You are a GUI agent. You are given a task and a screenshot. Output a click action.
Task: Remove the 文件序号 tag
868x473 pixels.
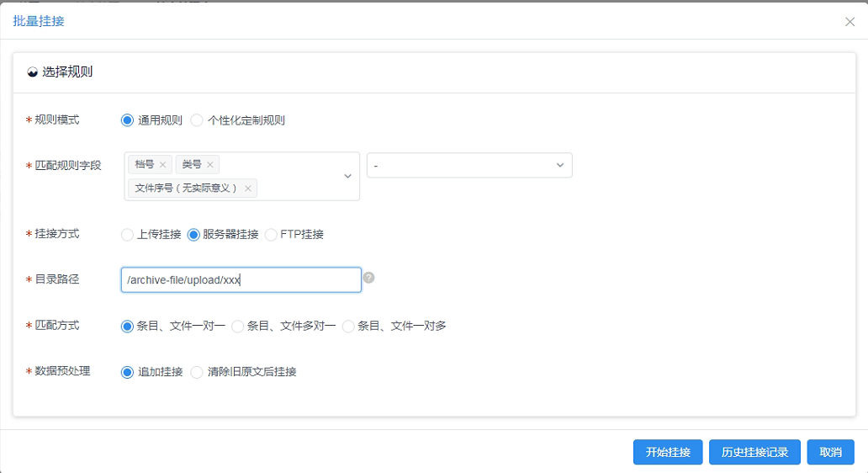coord(248,189)
